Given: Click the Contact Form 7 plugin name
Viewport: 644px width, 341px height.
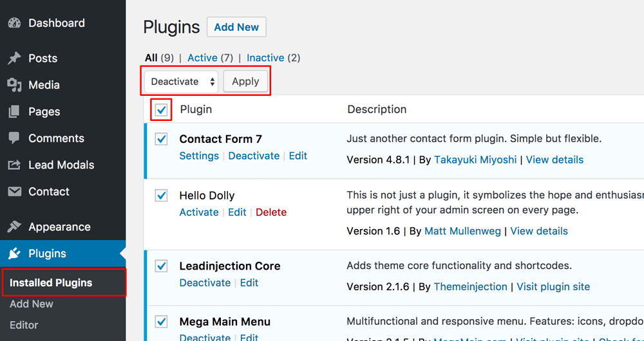Looking at the screenshot, I should 220,139.
